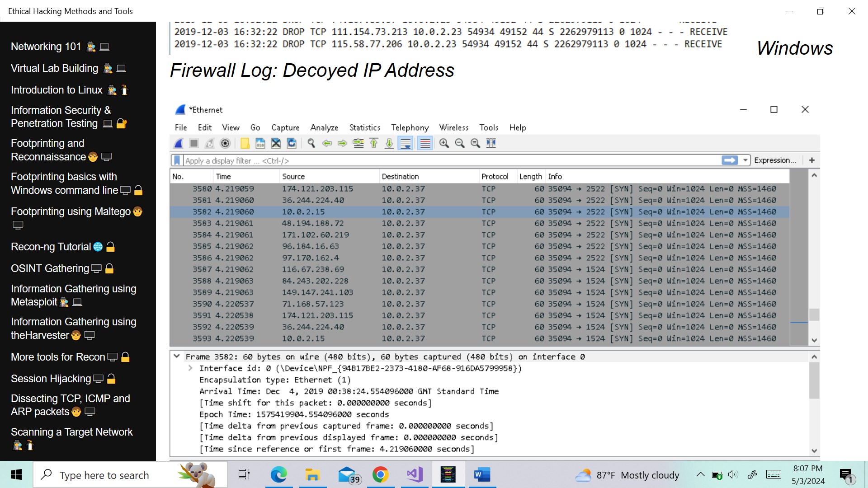
Task: Start capture with the shark fin icon
Action: [x=179, y=144]
